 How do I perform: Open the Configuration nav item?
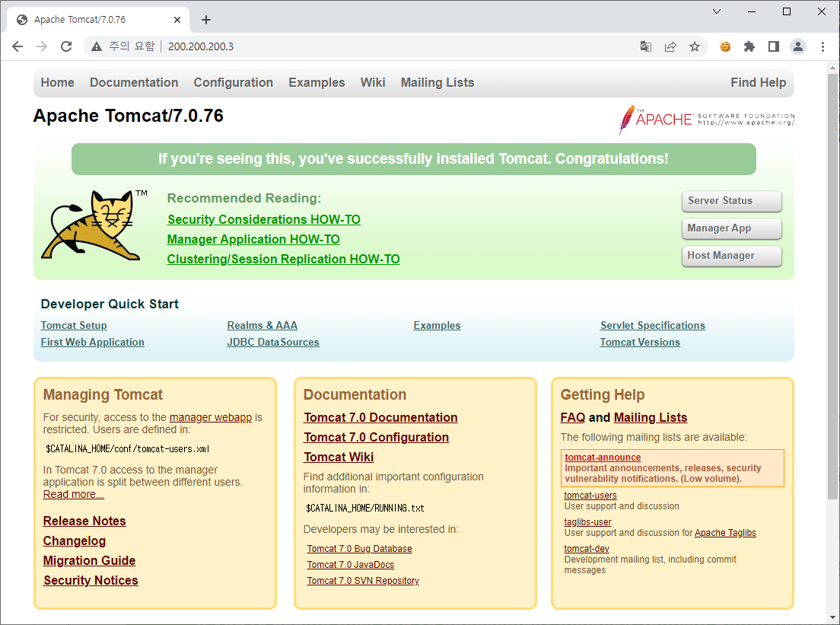click(234, 82)
